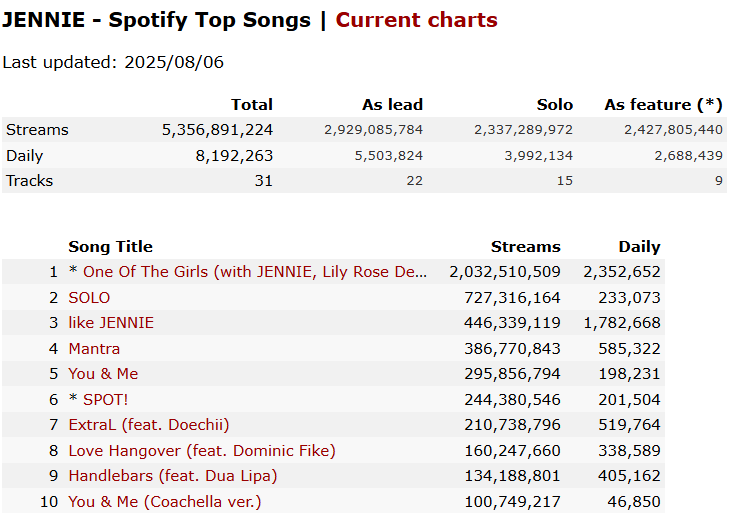
Task: Click the Solo column header
Action: pyautogui.click(x=554, y=105)
